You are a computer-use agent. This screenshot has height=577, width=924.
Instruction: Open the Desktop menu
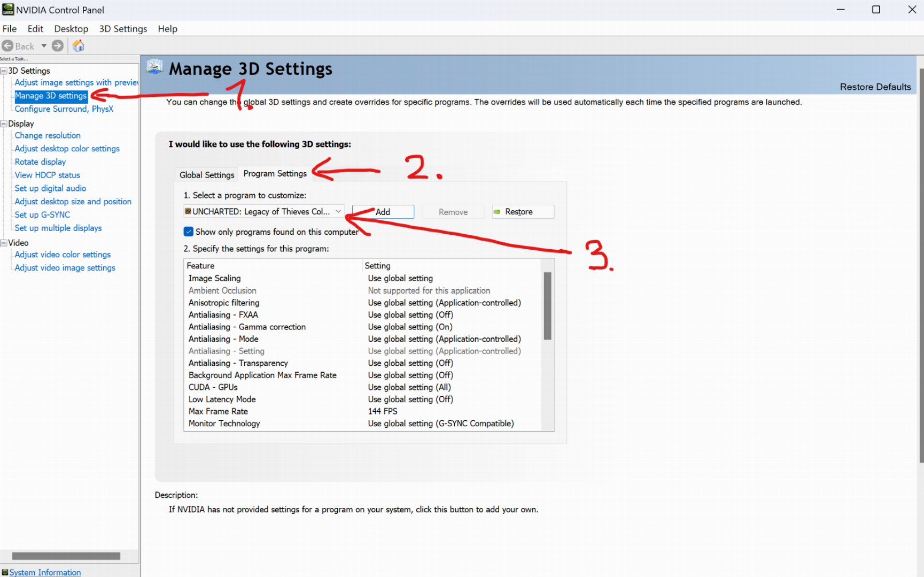(x=71, y=29)
